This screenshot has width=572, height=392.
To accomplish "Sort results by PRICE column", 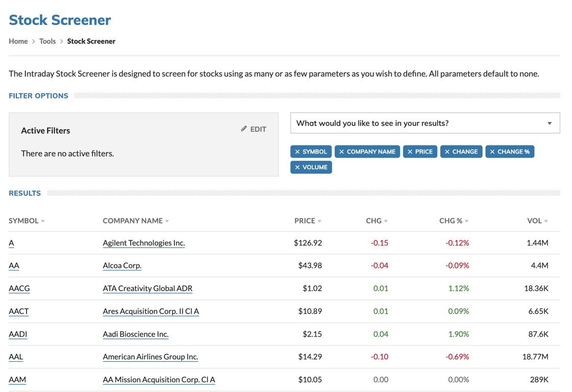I will coord(308,221).
